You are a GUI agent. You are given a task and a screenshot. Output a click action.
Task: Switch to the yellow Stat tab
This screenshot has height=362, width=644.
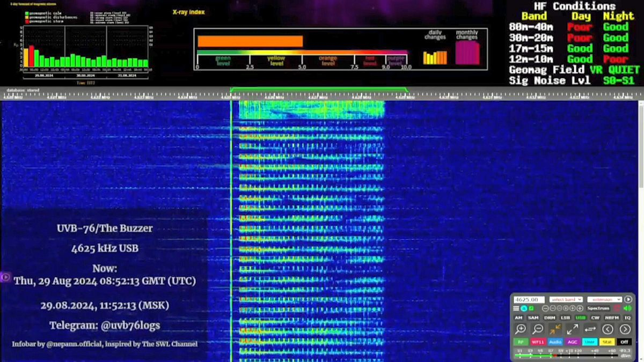click(607, 342)
